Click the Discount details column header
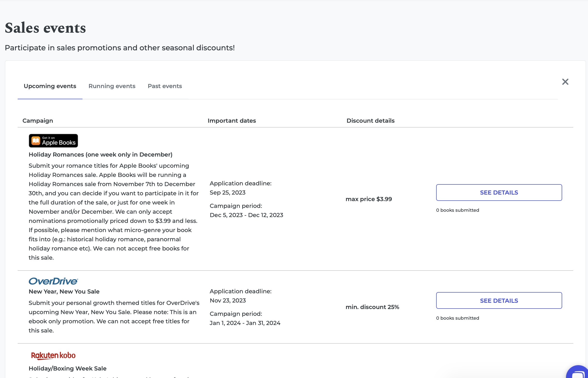The height and width of the screenshot is (378, 588). tap(370, 121)
